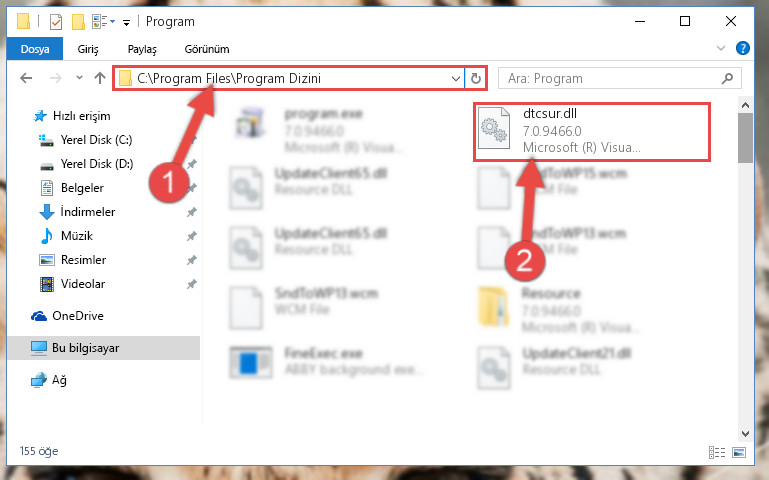This screenshot has width=769, height=480.
Task: Open the Help question mark icon
Action: (743, 48)
